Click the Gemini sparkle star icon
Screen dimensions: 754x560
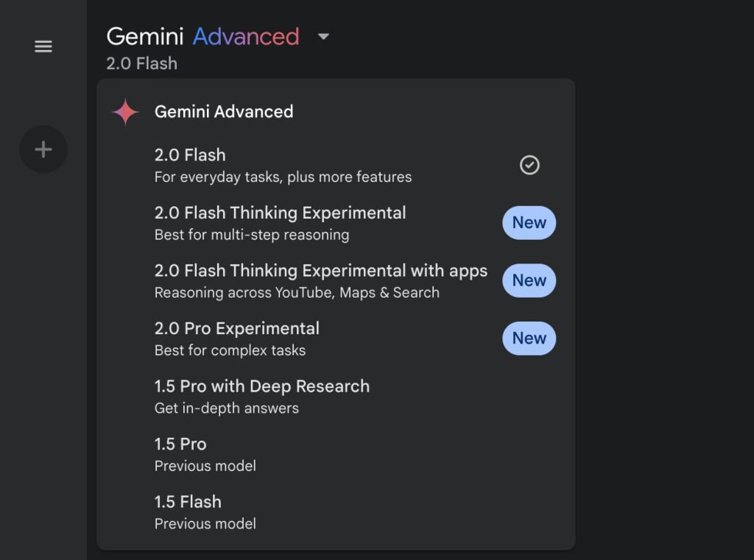125,113
